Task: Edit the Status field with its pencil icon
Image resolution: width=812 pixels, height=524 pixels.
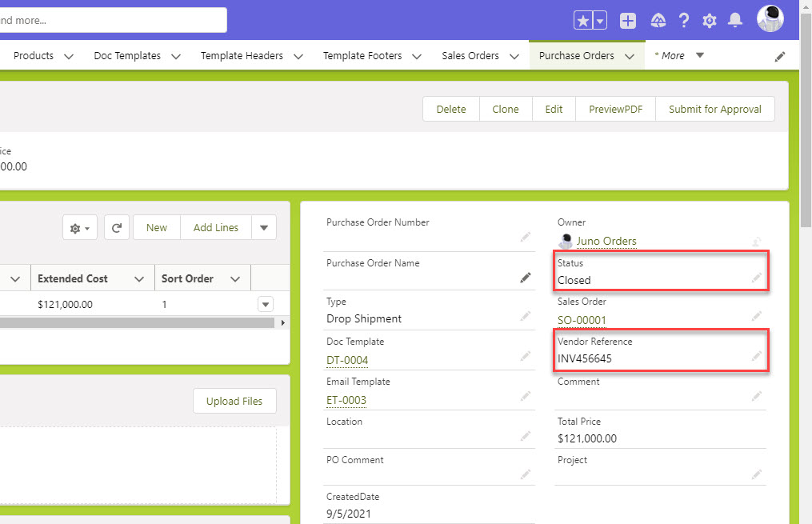Action: point(756,278)
